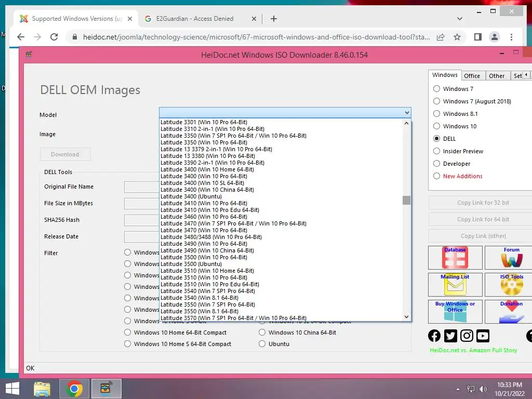Show hidden tray icons arrow
Screen dimensions: 532x399
pyautogui.click(x=458, y=389)
